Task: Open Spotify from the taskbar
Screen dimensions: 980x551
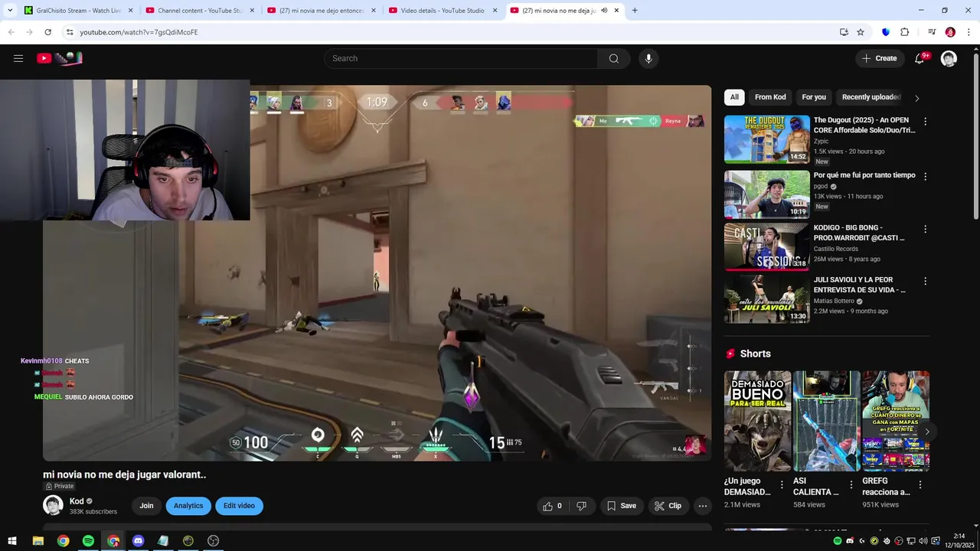Action: click(x=88, y=541)
